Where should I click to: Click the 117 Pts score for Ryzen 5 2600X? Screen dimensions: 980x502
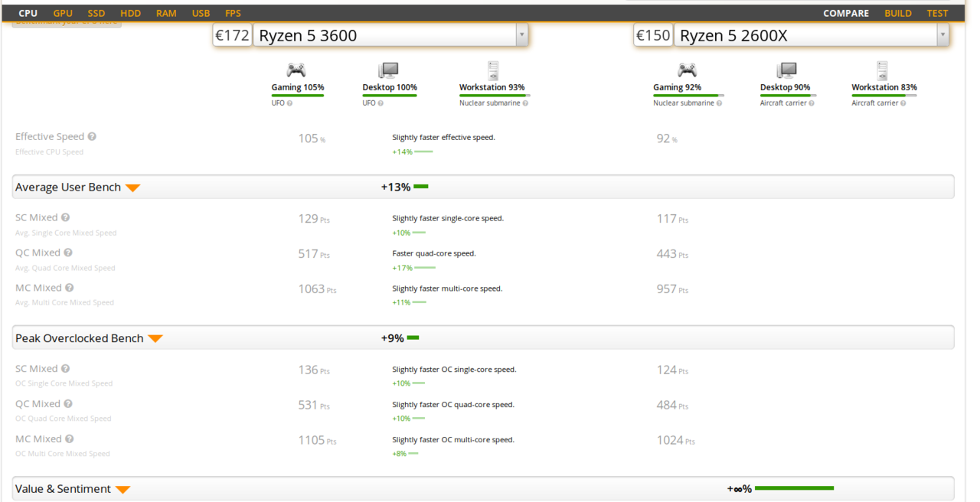click(x=672, y=219)
